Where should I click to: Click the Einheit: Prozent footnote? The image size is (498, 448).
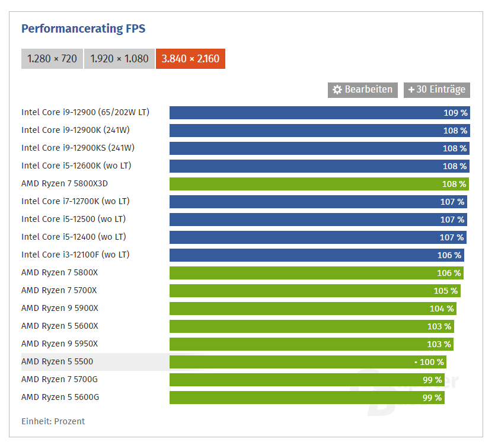pos(53,421)
